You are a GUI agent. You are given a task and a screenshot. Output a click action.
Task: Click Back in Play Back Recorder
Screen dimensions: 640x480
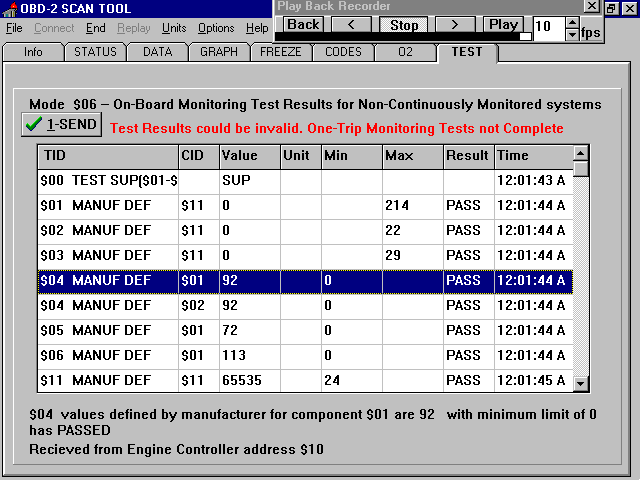(x=303, y=24)
